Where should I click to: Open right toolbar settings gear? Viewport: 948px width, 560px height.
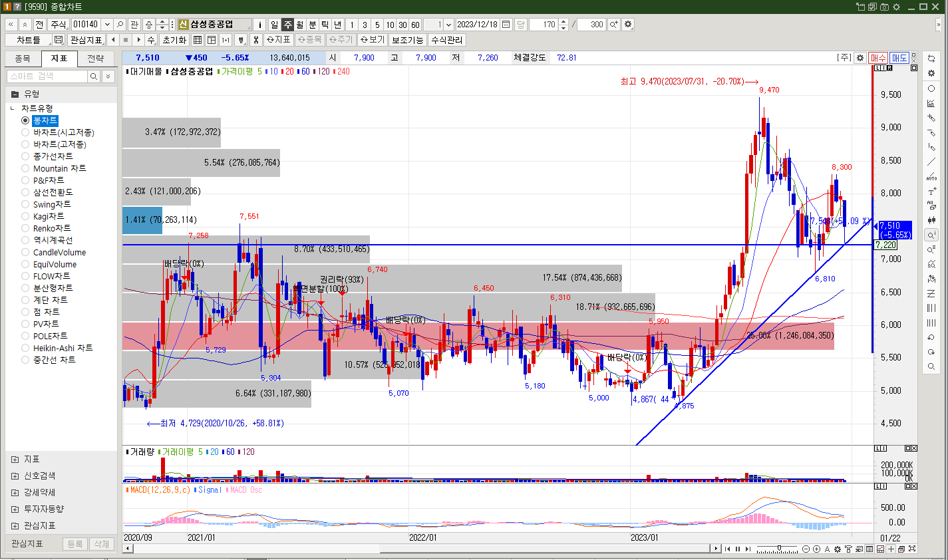point(931,73)
